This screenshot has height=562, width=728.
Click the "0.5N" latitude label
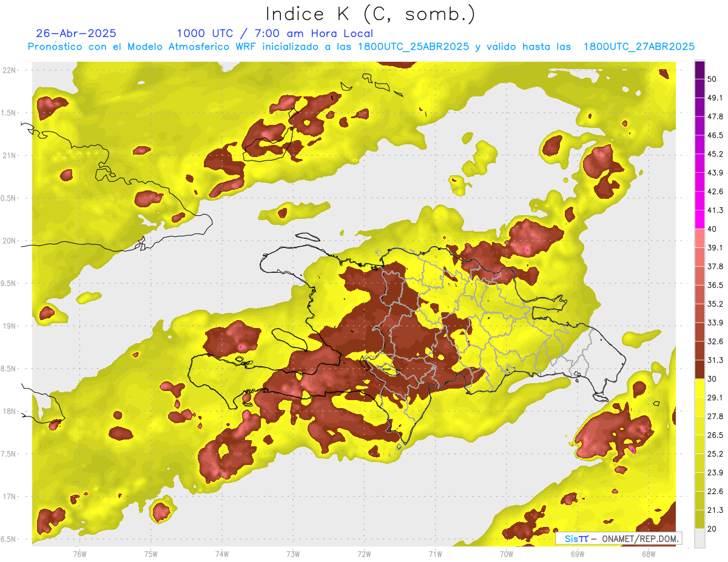point(8,198)
